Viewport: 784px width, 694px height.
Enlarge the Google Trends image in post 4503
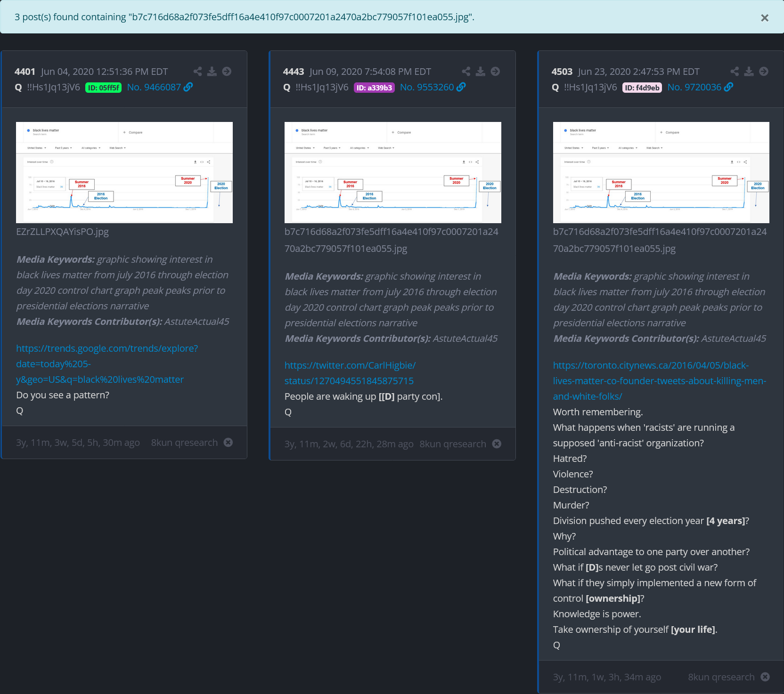tap(661, 172)
